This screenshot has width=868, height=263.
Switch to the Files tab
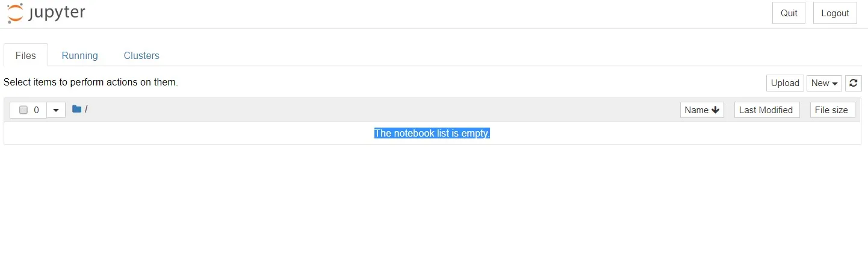click(x=26, y=55)
